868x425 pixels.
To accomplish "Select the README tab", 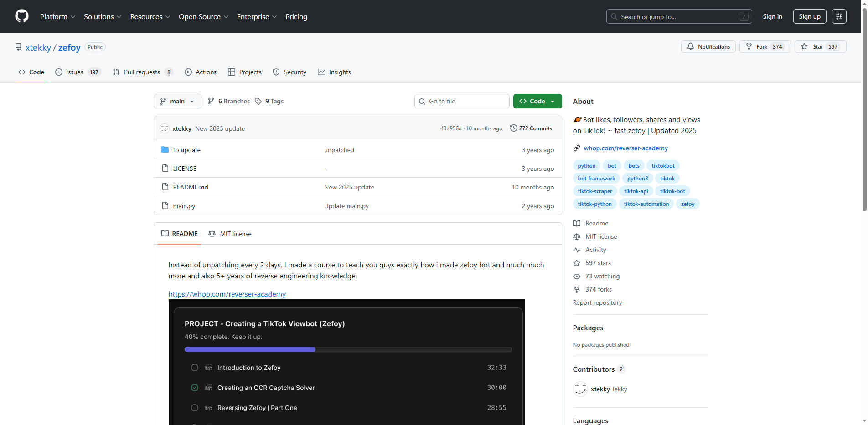I will [180, 234].
